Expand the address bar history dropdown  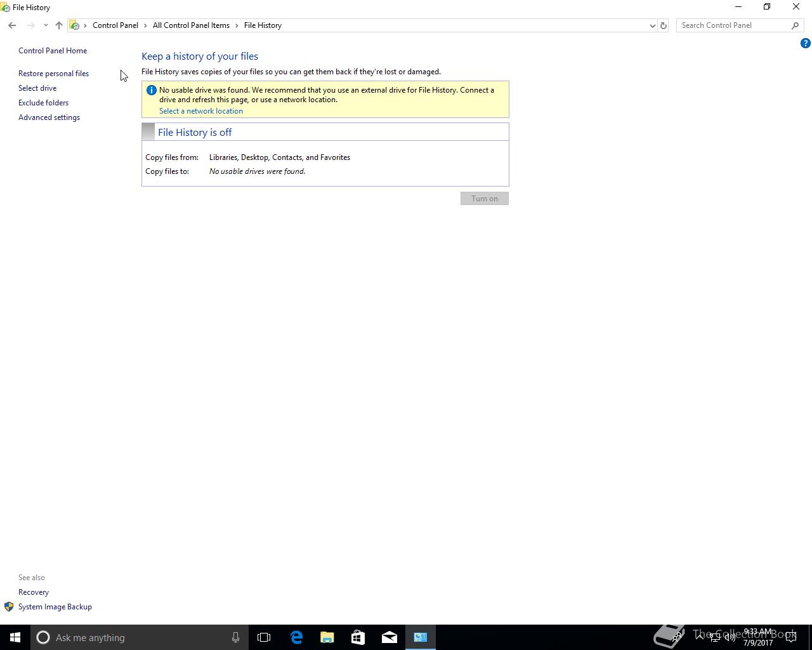pos(652,25)
